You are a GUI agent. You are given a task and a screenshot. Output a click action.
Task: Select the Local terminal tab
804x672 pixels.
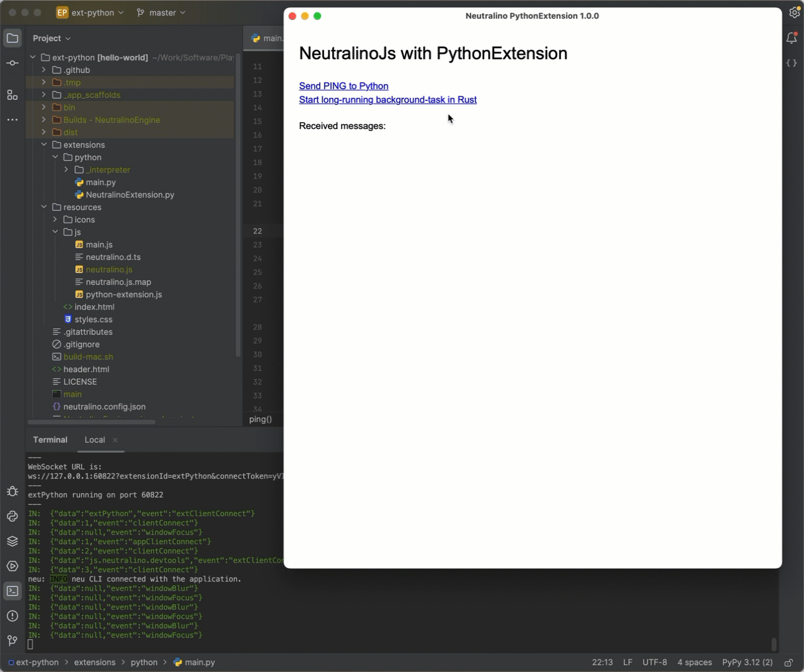click(95, 439)
